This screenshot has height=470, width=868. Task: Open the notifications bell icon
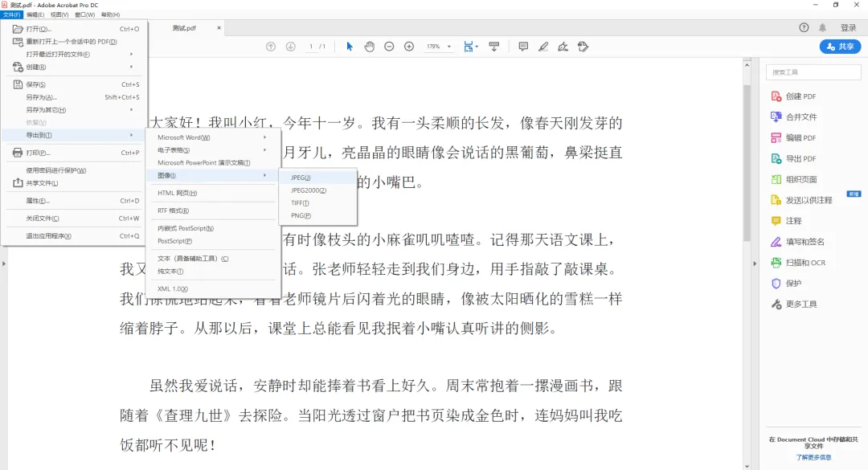click(x=823, y=27)
